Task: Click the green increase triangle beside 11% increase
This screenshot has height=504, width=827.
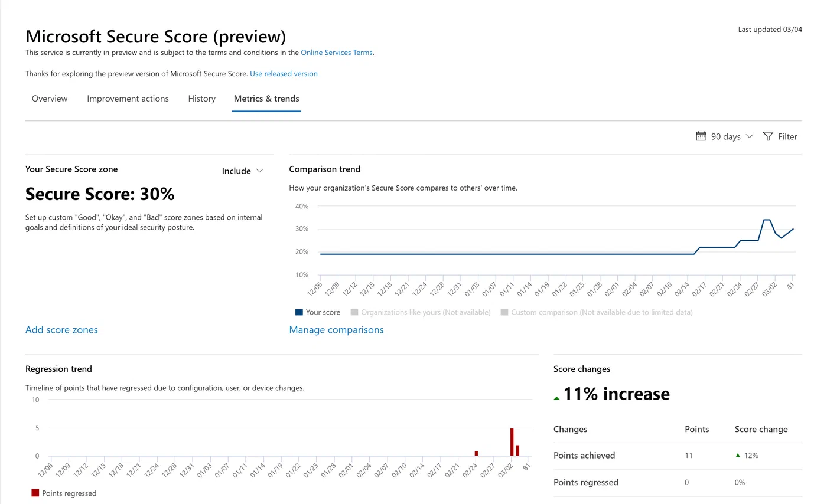Action: pos(556,398)
